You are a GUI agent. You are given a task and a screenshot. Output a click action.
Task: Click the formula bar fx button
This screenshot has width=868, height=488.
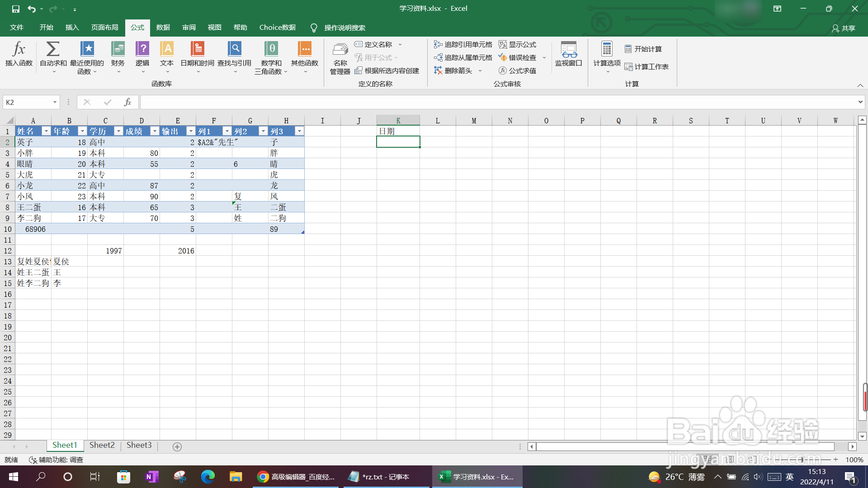pos(127,102)
